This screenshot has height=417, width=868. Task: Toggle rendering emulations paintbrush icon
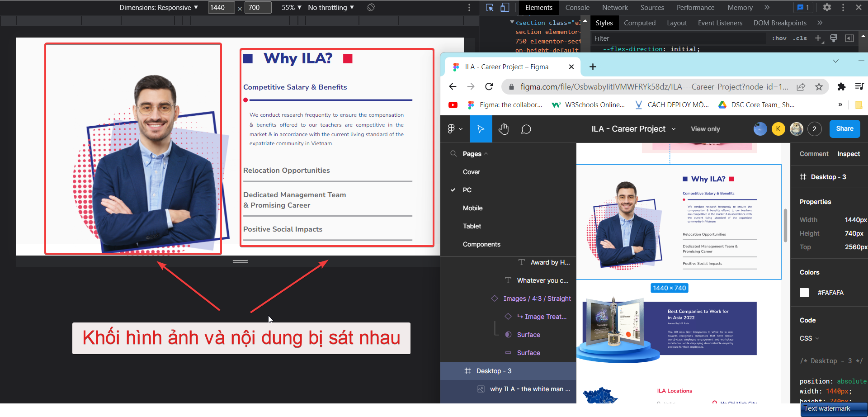point(834,38)
